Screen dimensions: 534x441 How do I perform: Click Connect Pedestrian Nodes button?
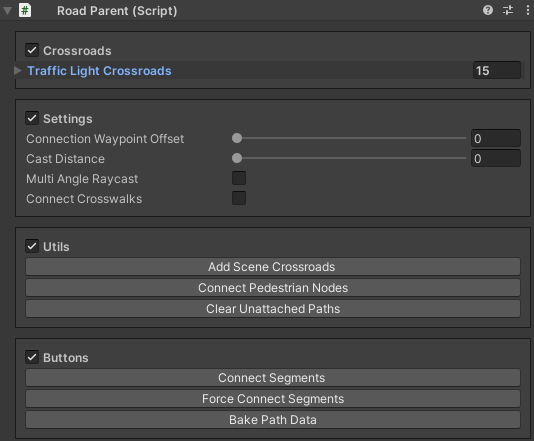click(273, 288)
